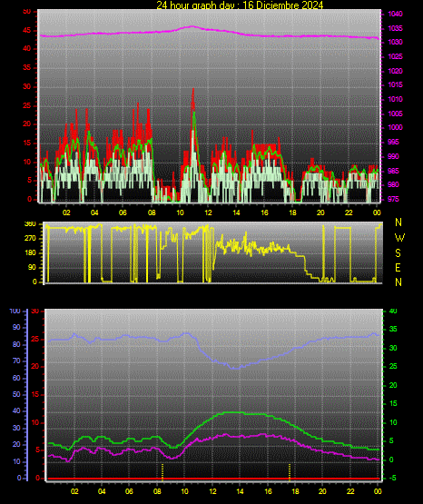Click the S compass direction label
This screenshot has height=504, width=423.
click(x=398, y=253)
